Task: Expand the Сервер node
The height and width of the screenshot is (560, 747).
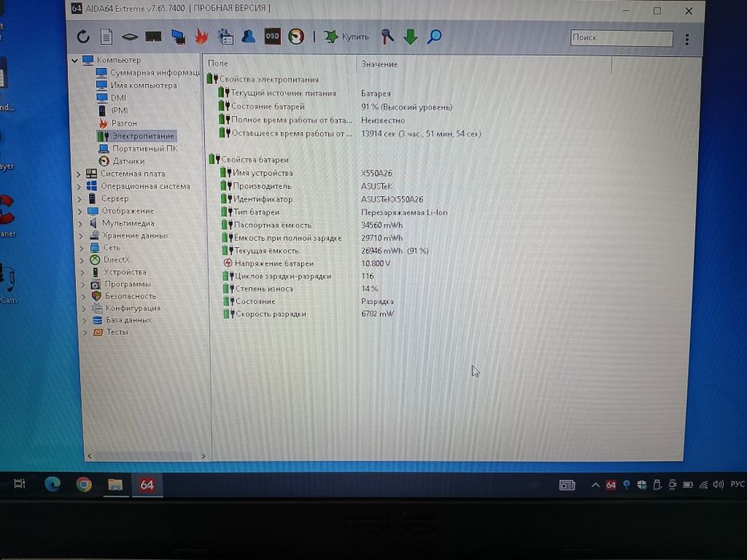Action: click(x=80, y=199)
